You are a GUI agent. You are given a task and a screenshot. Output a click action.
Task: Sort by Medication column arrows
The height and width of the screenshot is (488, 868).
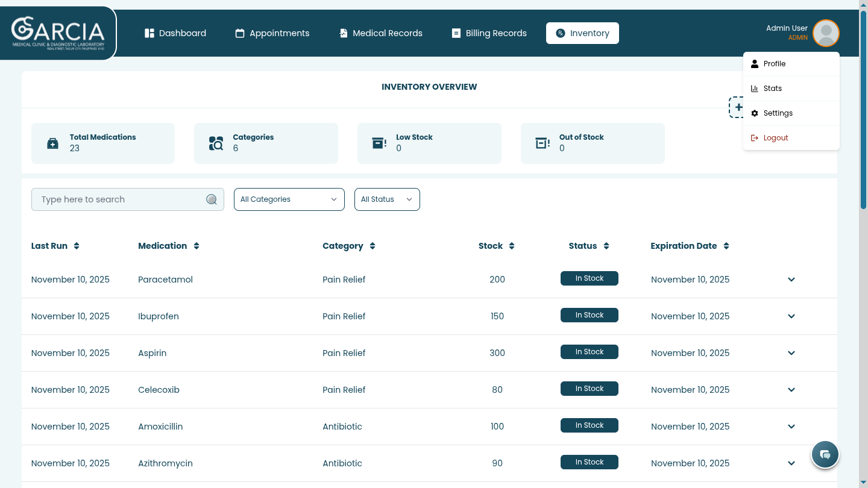(x=197, y=246)
